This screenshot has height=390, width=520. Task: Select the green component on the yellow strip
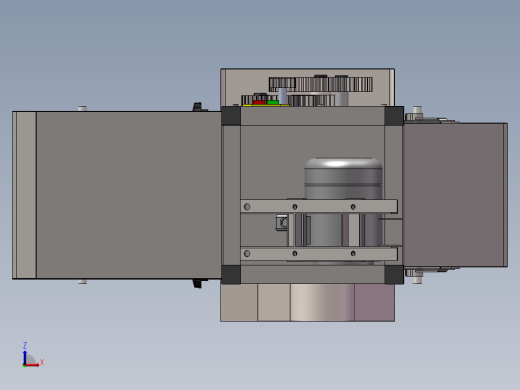tap(273, 102)
